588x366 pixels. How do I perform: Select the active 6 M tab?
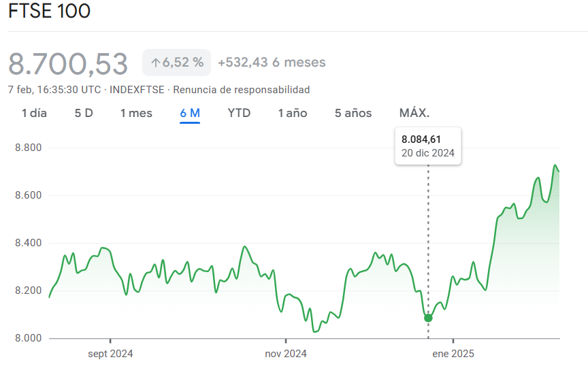[190, 113]
